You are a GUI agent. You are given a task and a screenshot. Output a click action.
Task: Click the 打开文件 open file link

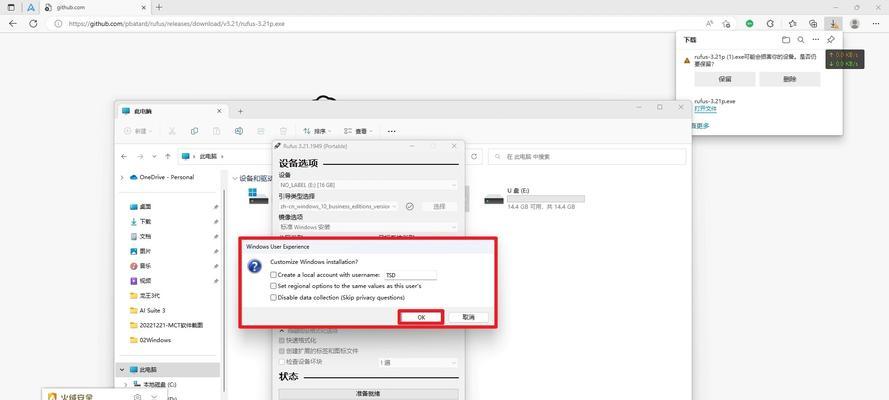705,108
